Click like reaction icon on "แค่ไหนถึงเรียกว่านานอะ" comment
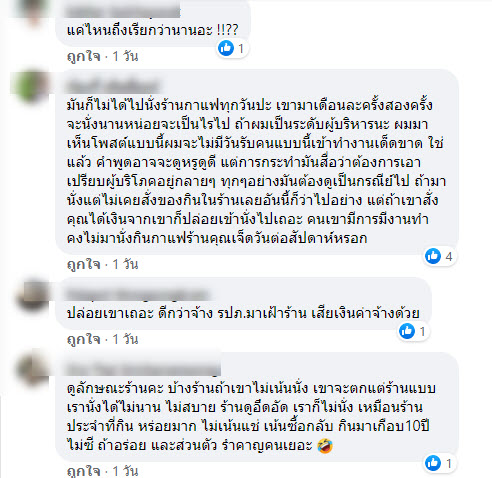The width and height of the screenshot is (492, 478). click(226, 48)
